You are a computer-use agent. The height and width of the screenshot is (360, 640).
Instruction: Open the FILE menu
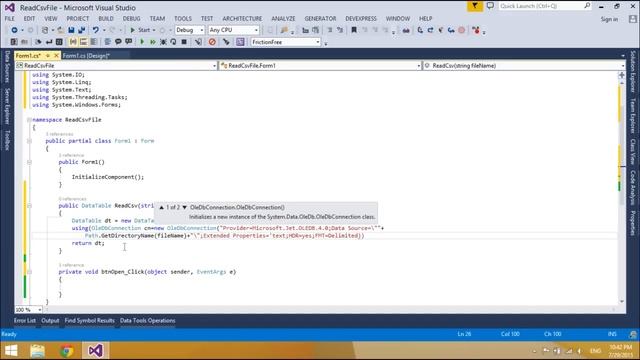(x=10, y=19)
